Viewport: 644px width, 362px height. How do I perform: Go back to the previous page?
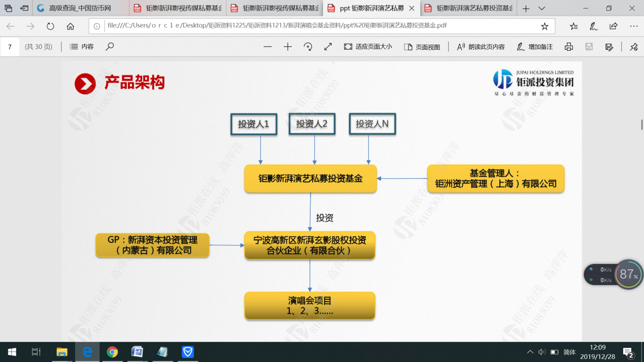click(10, 26)
